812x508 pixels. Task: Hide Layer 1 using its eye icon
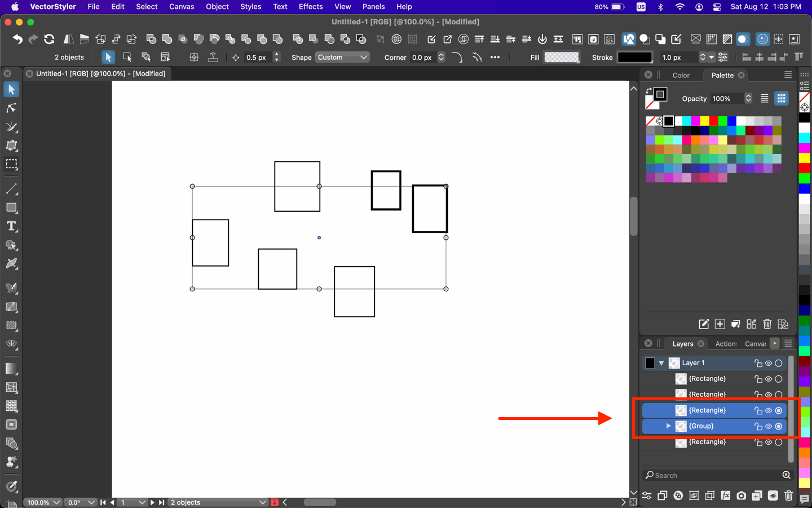point(768,363)
